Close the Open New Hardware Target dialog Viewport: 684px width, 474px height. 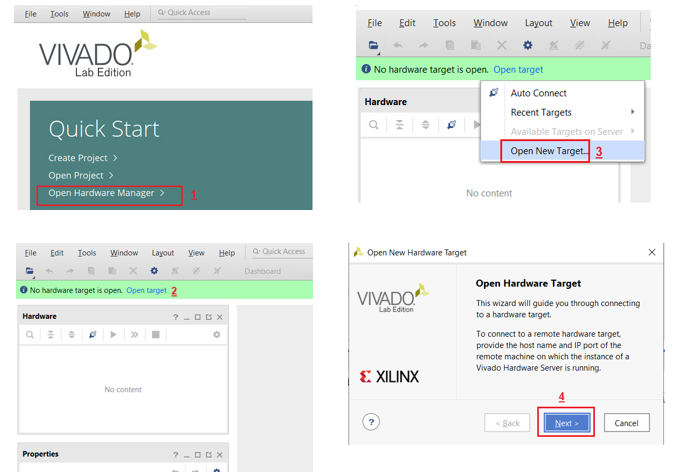(652, 252)
